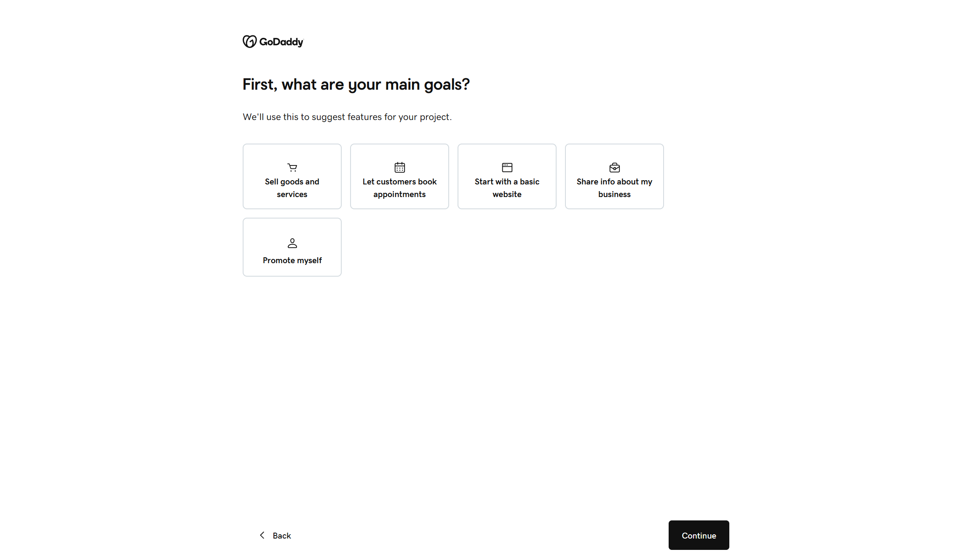Image resolution: width=972 pixels, height=560 pixels.
Task: Toggle the Share info about my business card
Action: click(x=614, y=176)
